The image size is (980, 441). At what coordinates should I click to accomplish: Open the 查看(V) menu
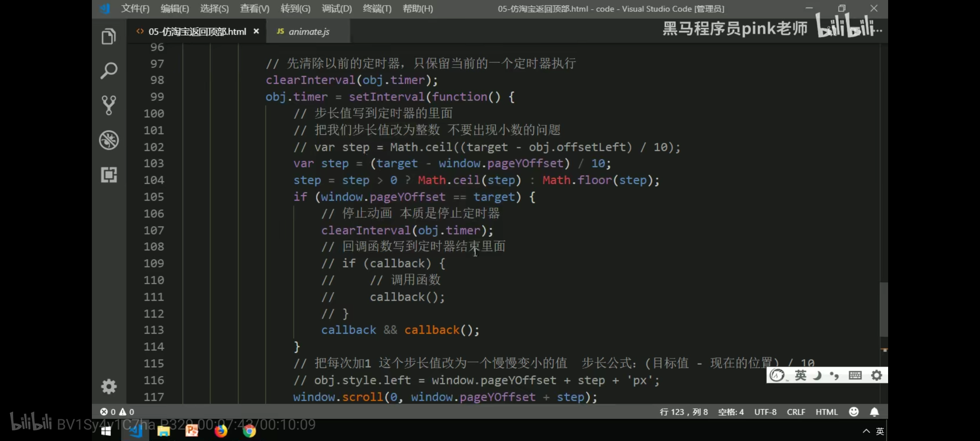click(255, 9)
